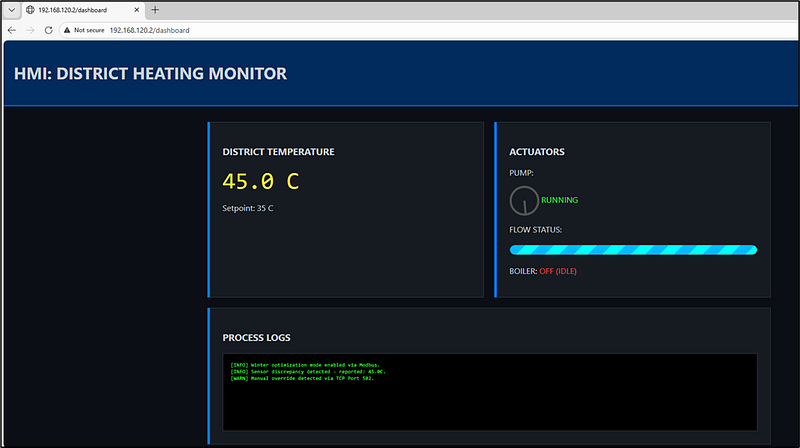The height and width of the screenshot is (448, 800).
Task: Click the red OFF (IDLE) boiler status
Action: tap(558, 271)
